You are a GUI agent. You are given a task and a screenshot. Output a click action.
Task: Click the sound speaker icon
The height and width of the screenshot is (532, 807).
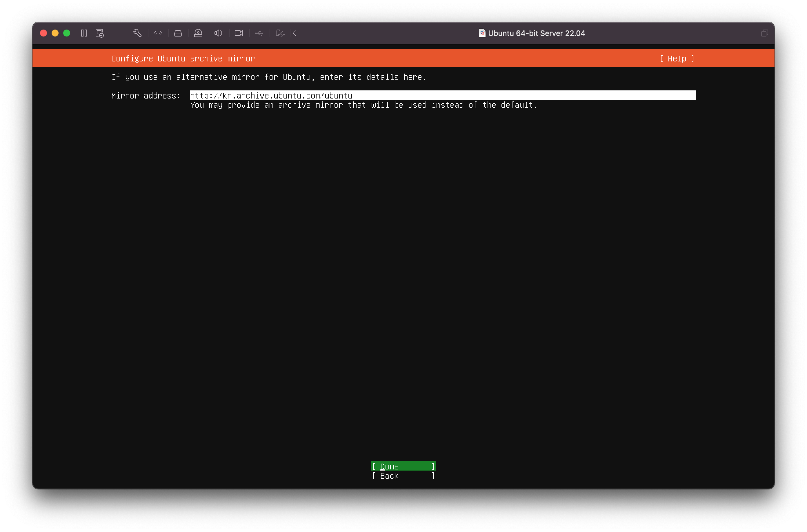[218, 33]
